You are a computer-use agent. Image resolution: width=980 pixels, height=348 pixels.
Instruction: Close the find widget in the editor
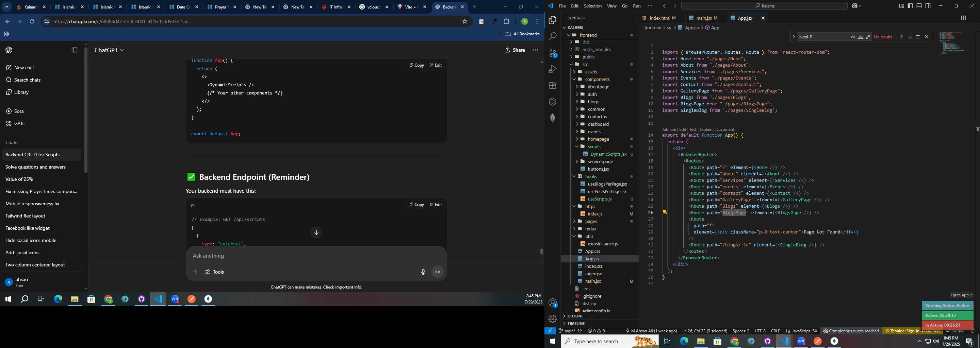coord(926,37)
